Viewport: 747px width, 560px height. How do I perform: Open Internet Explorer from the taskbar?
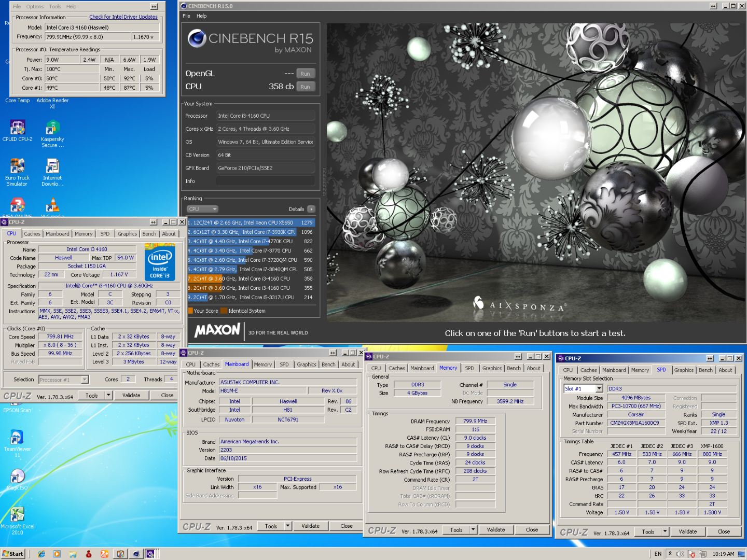(41, 554)
